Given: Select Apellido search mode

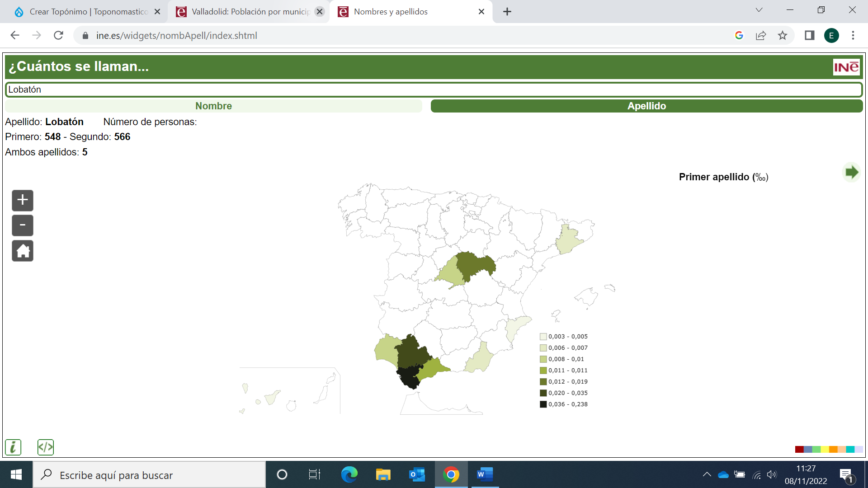Looking at the screenshot, I should [646, 106].
